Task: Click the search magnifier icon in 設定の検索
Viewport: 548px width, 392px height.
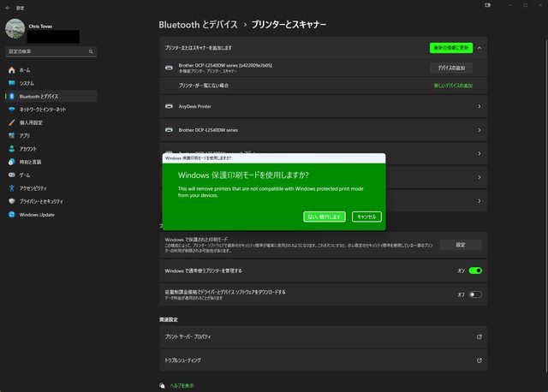Action: coord(92,50)
